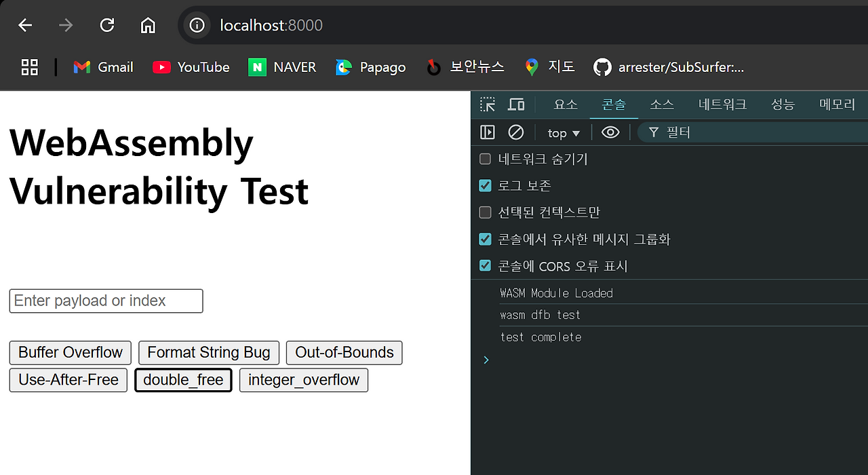Reload the page with the refresh icon
The height and width of the screenshot is (475, 868).
coord(107,26)
